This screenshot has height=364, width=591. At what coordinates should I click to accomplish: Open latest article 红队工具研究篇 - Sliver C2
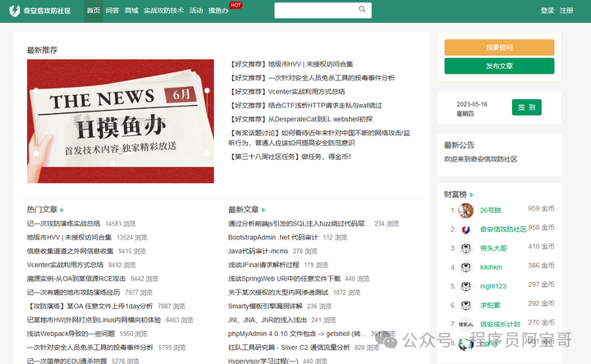[x=289, y=348]
